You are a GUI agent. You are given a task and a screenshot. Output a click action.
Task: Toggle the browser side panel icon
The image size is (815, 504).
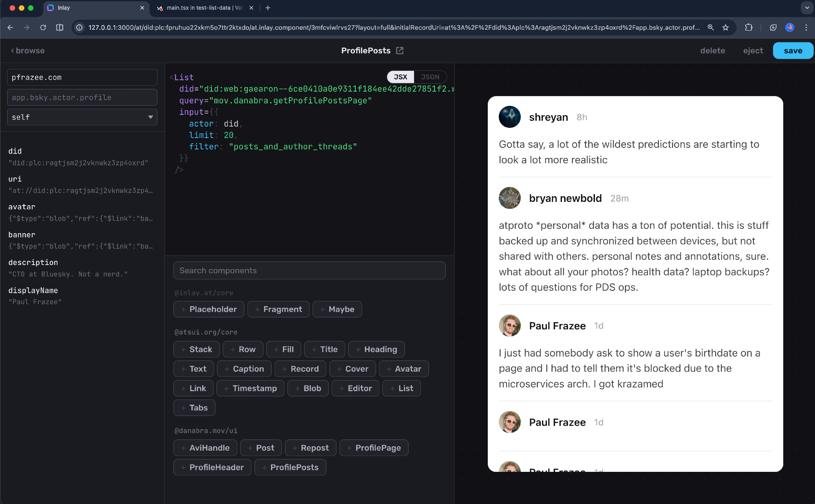(59, 28)
